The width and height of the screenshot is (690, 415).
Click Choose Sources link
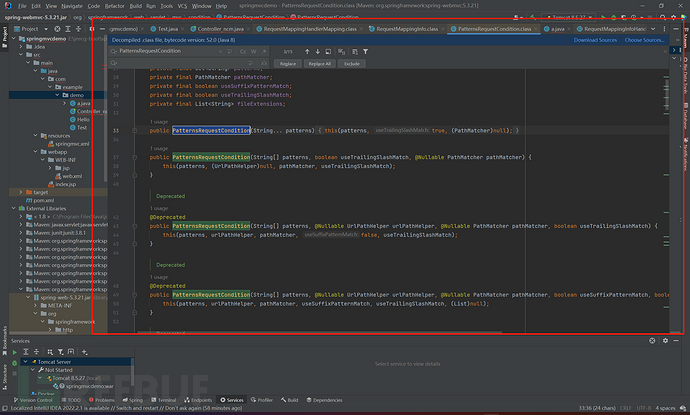[x=644, y=40]
